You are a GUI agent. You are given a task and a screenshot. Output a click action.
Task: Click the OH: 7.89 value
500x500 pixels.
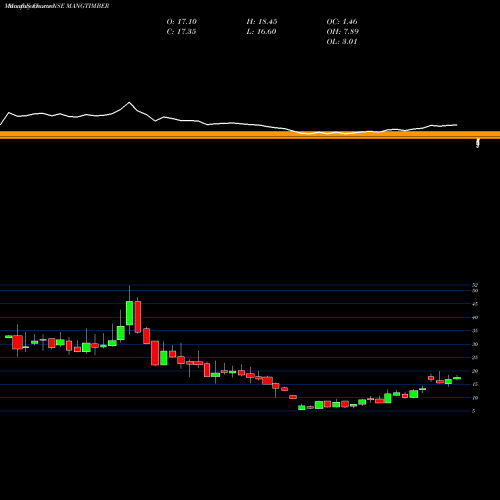[x=343, y=32]
